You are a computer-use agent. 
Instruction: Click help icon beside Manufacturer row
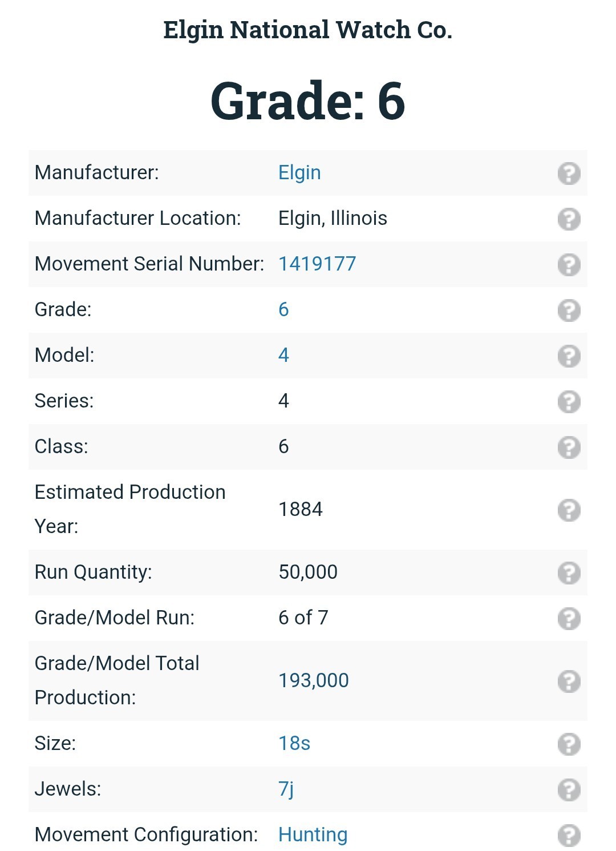tap(569, 173)
